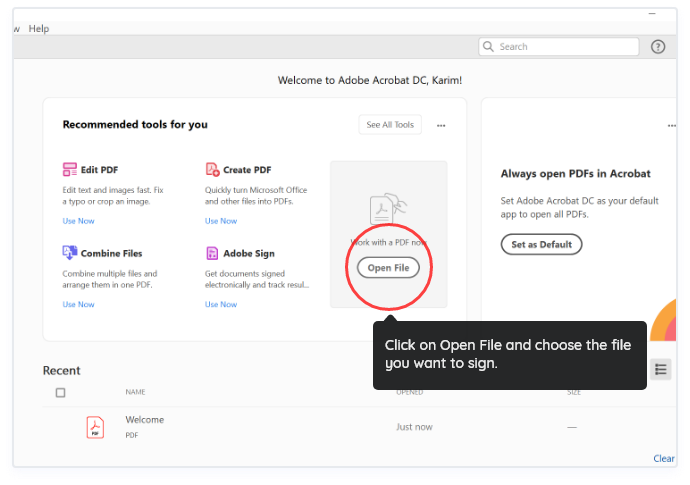The width and height of the screenshot is (690, 485).
Task: Click the Recent section heading
Action: [62, 371]
